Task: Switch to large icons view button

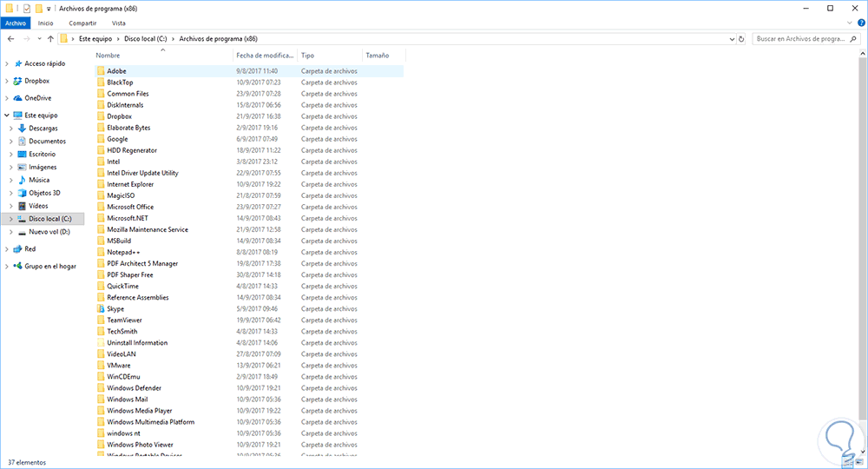Action: tap(859, 462)
